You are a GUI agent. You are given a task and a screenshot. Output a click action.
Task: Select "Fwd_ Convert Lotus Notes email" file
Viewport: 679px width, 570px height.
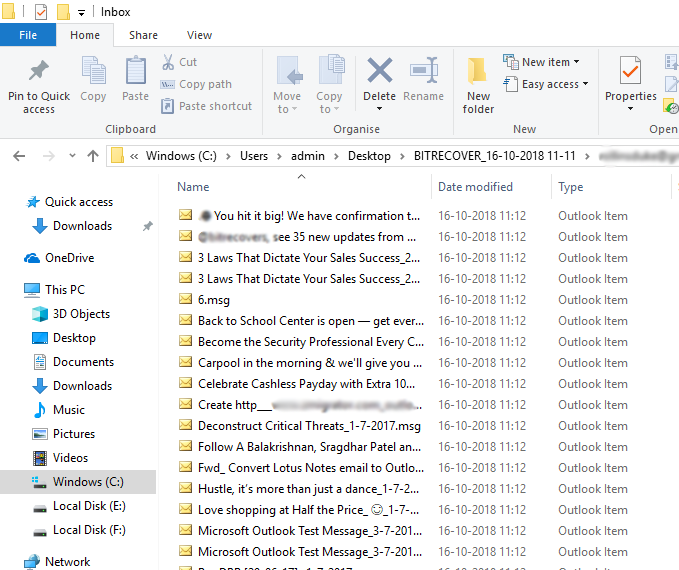[311, 468]
